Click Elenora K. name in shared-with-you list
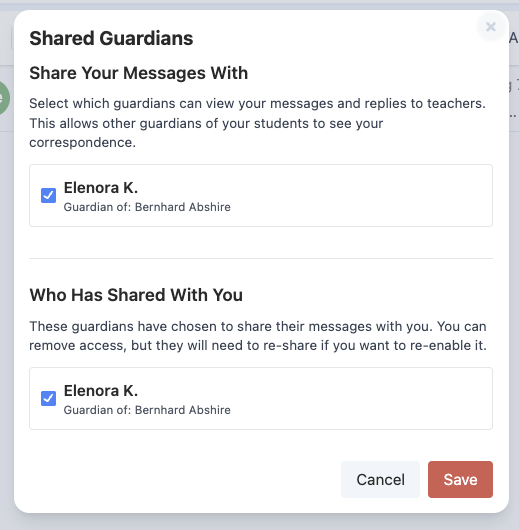The height and width of the screenshot is (530, 519). point(101,391)
